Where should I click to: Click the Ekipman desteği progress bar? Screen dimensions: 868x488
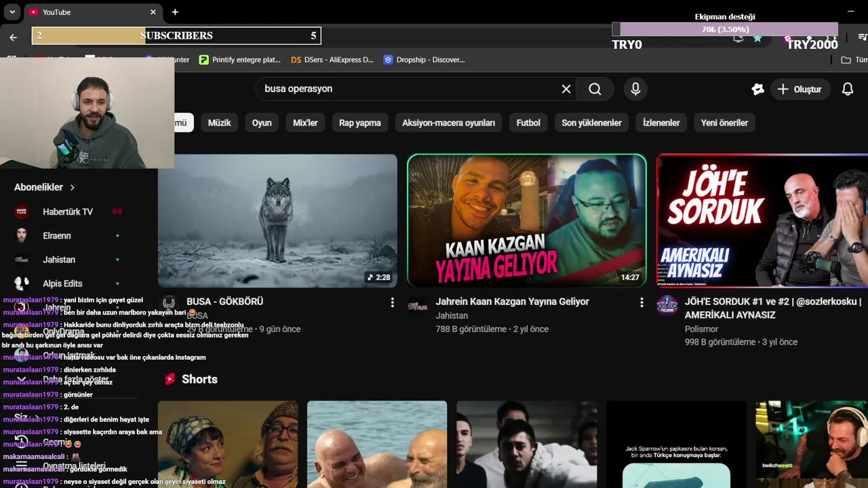tap(725, 30)
